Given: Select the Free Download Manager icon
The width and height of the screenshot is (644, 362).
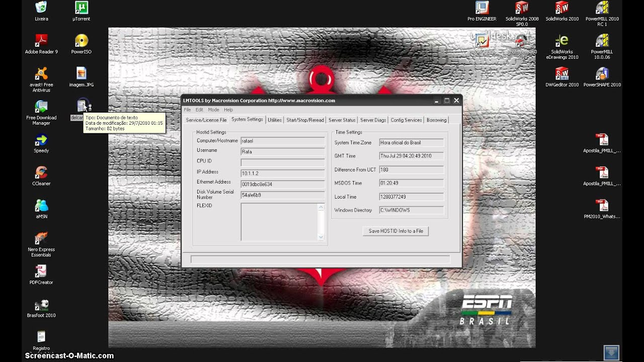Looking at the screenshot, I should click(x=41, y=106).
